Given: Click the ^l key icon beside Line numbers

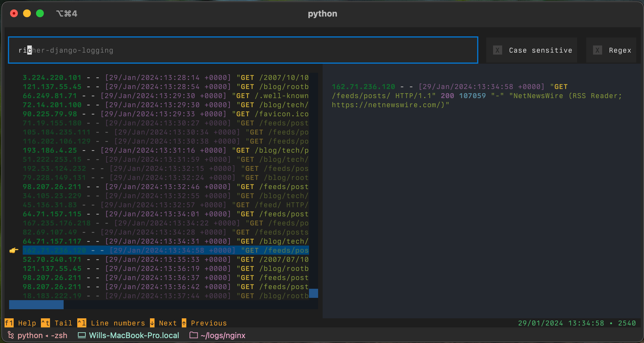Looking at the screenshot, I should click(x=81, y=323).
